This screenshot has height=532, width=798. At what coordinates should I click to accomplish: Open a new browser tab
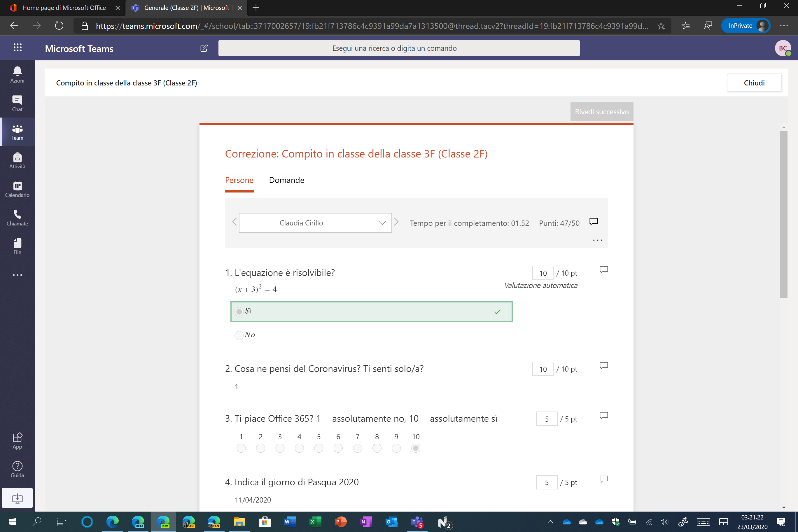click(x=256, y=8)
